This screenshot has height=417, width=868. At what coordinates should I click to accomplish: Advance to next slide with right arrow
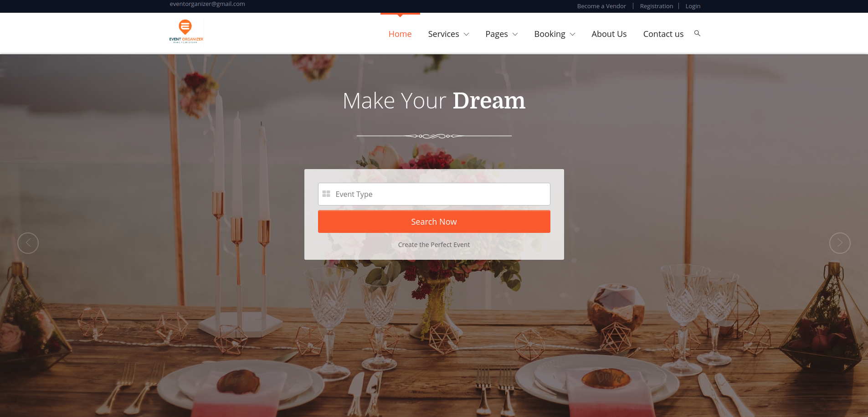tap(840, 243)
